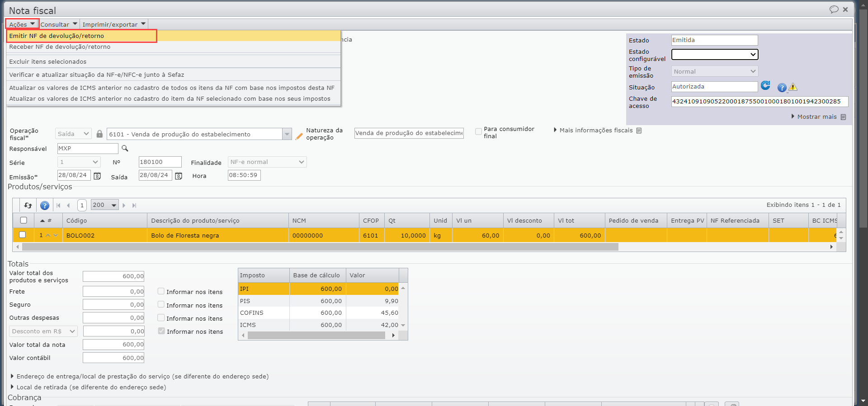
Task: Open the comment bubble icon in title bar
Action: point(834,9)
